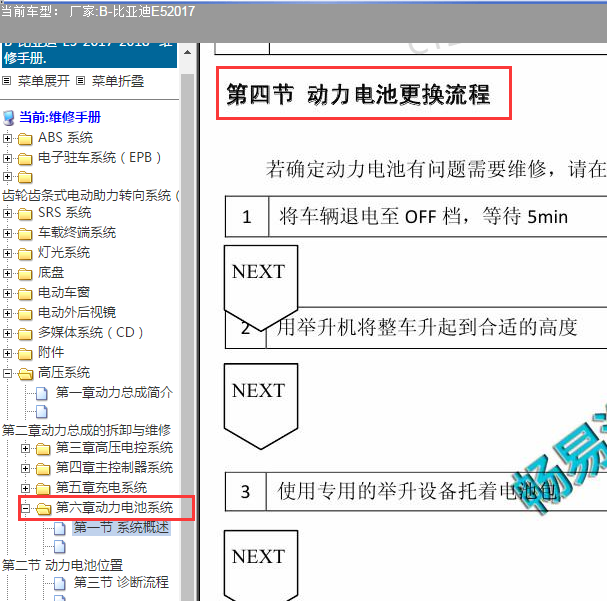Viewport: 607px width, 601px height.
Task: Click the 底盘 folder icon
Action: pos(25,274)
